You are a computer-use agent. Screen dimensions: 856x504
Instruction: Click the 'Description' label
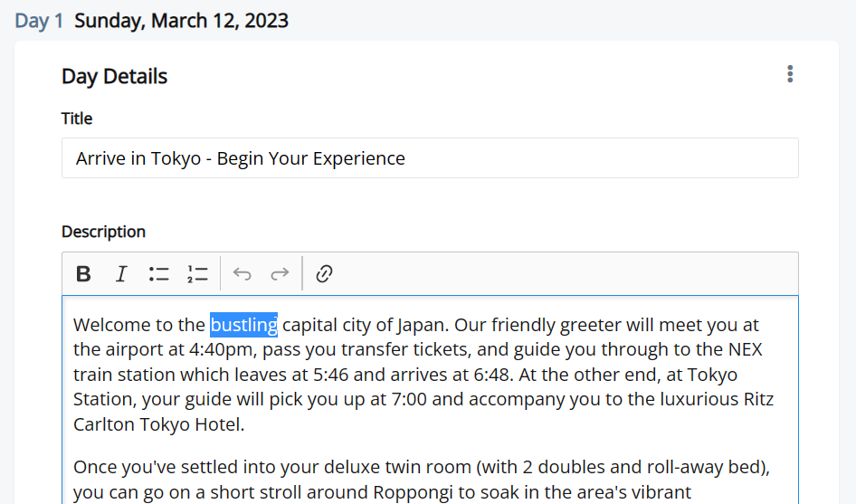pos(104,232)
